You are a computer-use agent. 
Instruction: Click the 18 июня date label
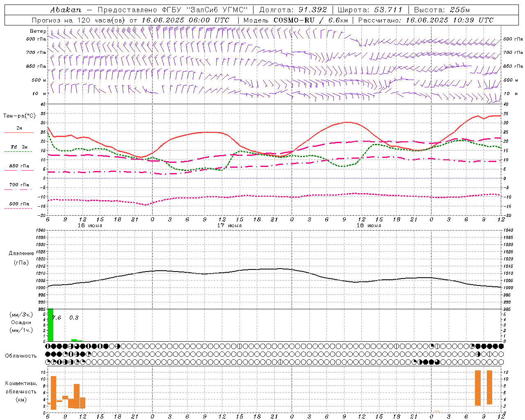(x=369, y=226)
